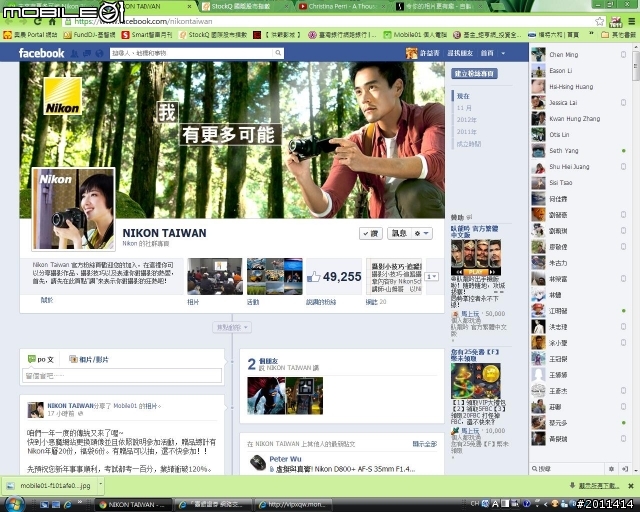Viewport: 640px width, 512px height.
Task: Open chat with Kwan Hung Zhang
Action: pos(580,118)
